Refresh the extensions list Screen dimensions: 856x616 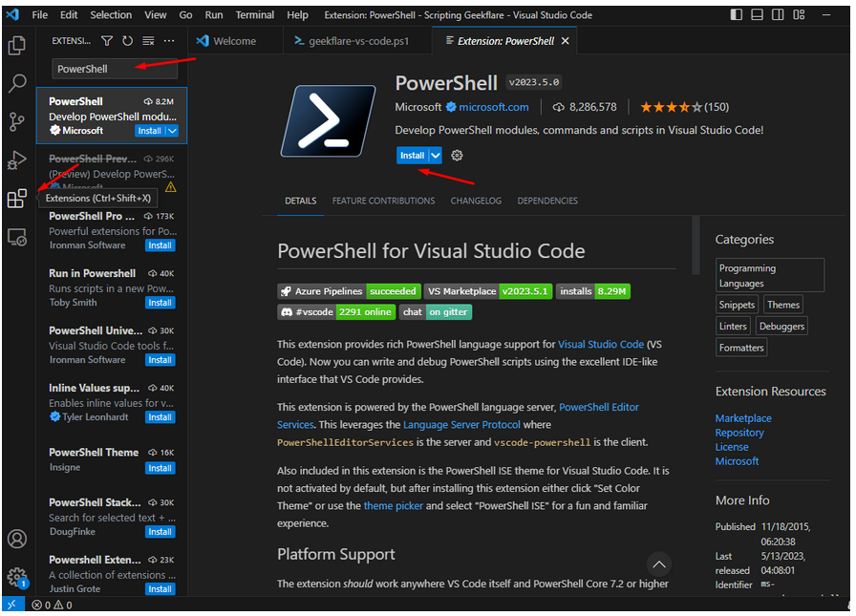(128, 41)
